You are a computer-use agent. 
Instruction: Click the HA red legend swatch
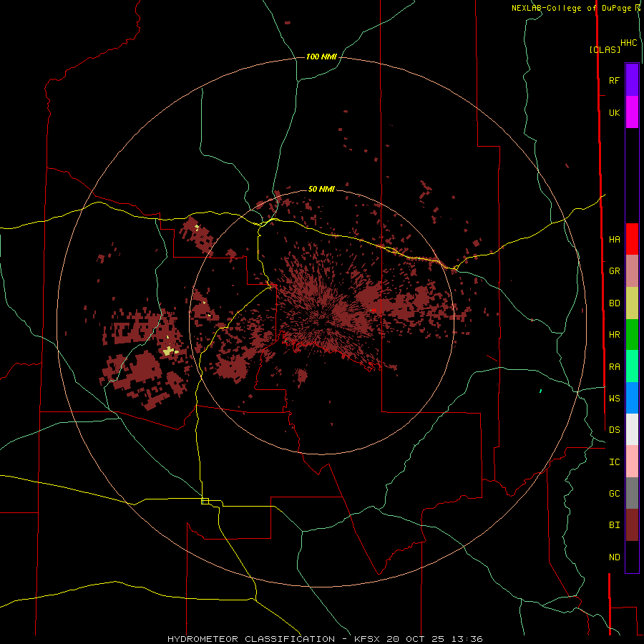[x=632, y=239]
